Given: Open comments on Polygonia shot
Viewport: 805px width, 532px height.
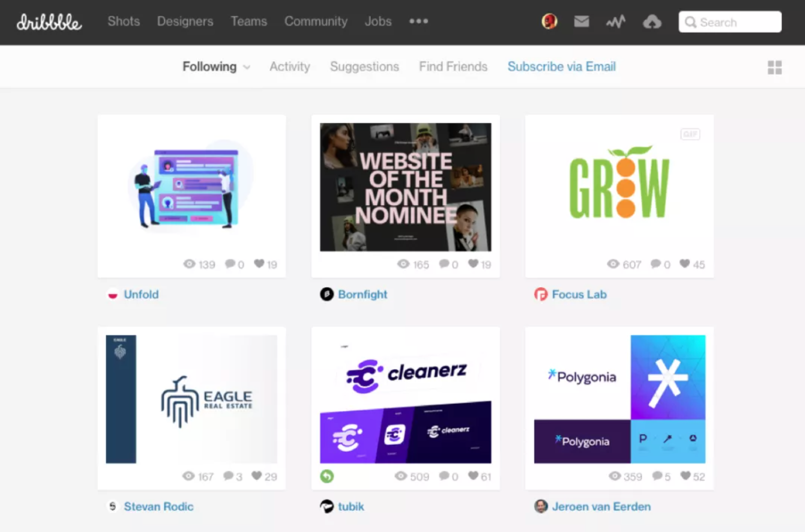Looking at the screenshot, I should 658,476.
